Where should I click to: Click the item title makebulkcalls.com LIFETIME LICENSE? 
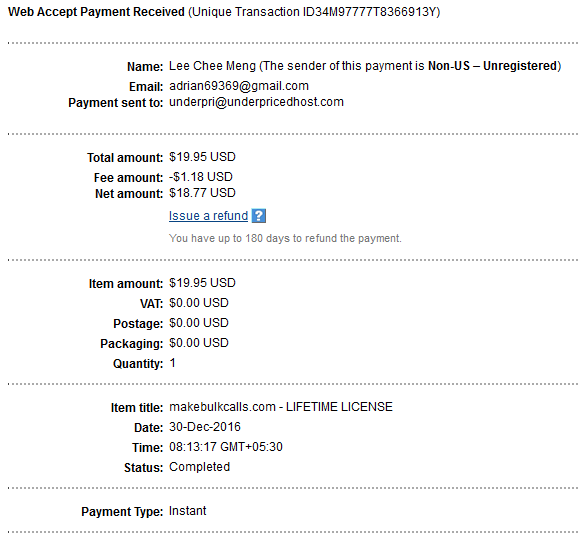(281, 407)
